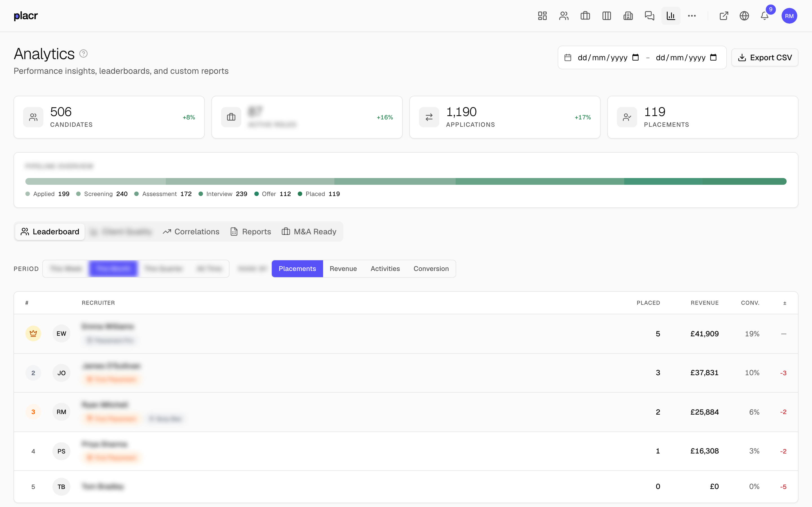Screen dimensions: 812x507
Task: Switch the metric to Revenue
Action: 343,269
